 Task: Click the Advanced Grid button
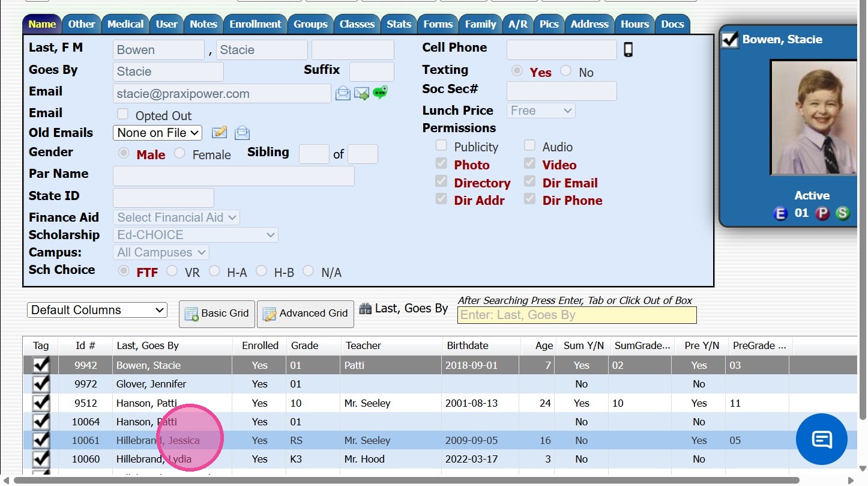[306, 314]
